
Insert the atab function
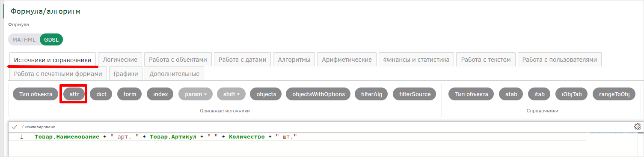point(511,94)
